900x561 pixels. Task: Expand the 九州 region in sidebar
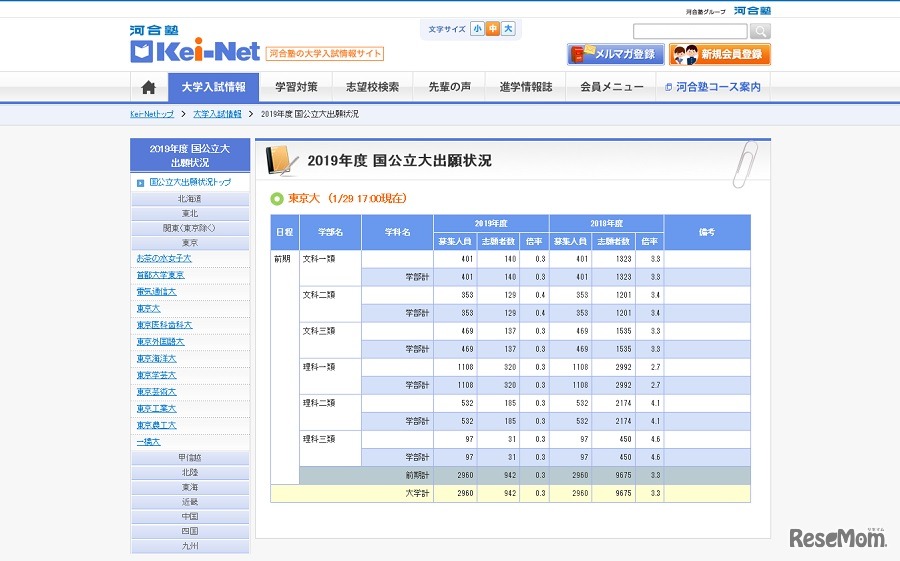click(190, 546)
